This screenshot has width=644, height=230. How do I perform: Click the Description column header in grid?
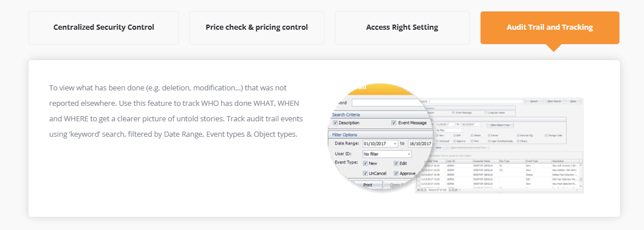(565, 161)
